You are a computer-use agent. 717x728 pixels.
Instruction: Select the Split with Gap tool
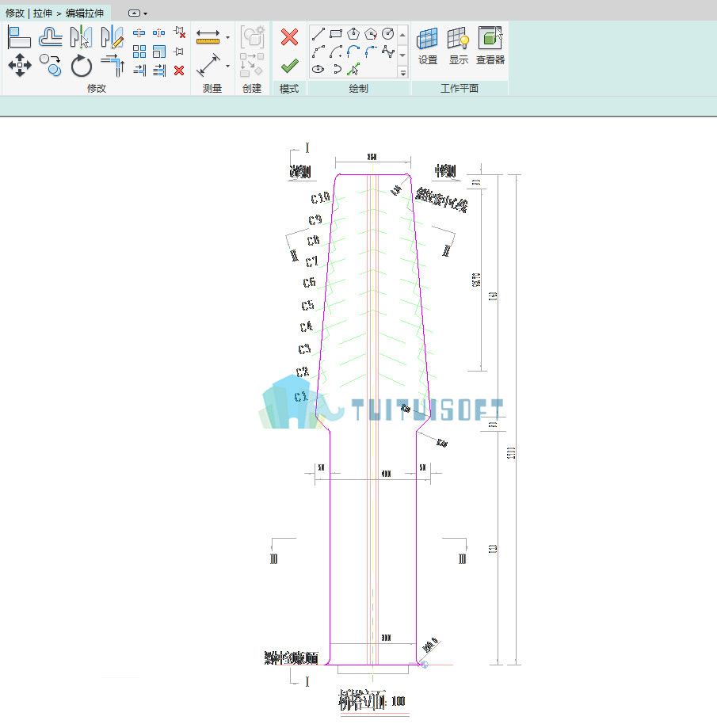pos(158,33)
